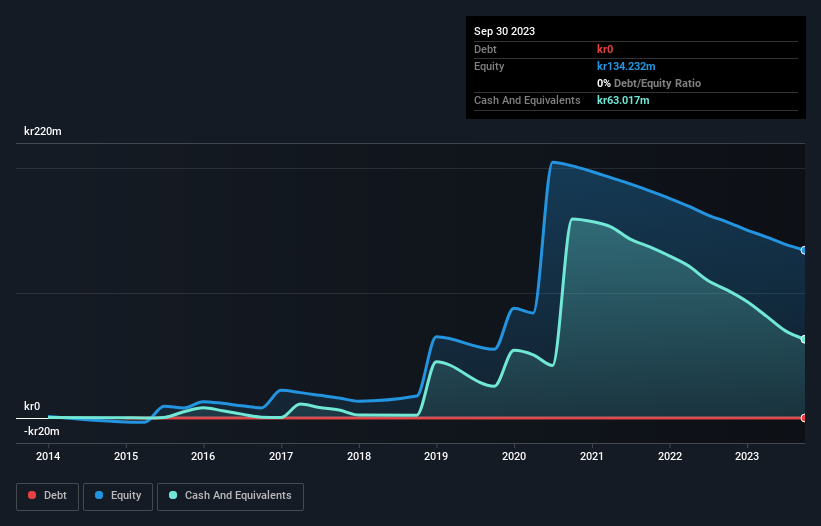Click Cash And Equivalents label in tooltip
Image resolution: width=821 pixels, height=526 pixels.
[527, 100]
